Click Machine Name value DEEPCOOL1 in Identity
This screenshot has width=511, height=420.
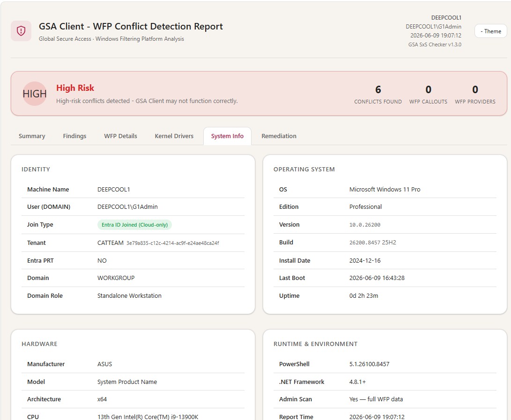pos(114,189)
